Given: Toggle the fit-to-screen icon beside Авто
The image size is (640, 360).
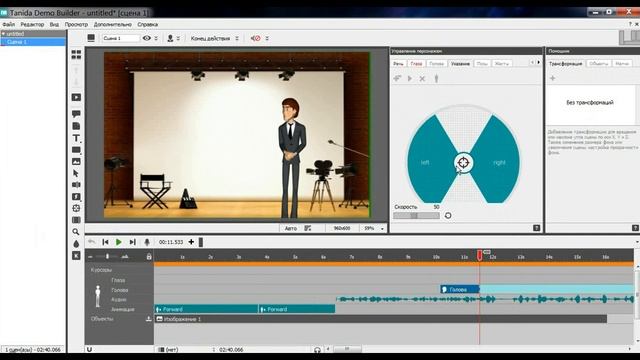Looking at the screenshot, I should [308, 228].
